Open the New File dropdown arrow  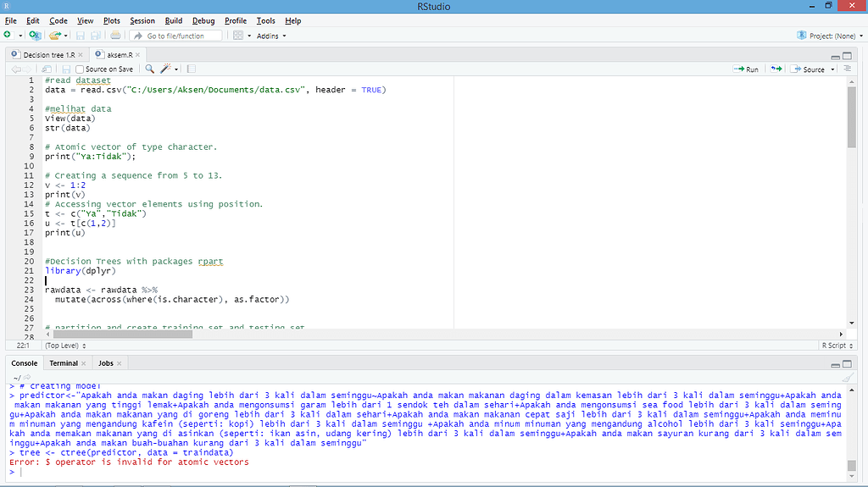coord(20,36)
